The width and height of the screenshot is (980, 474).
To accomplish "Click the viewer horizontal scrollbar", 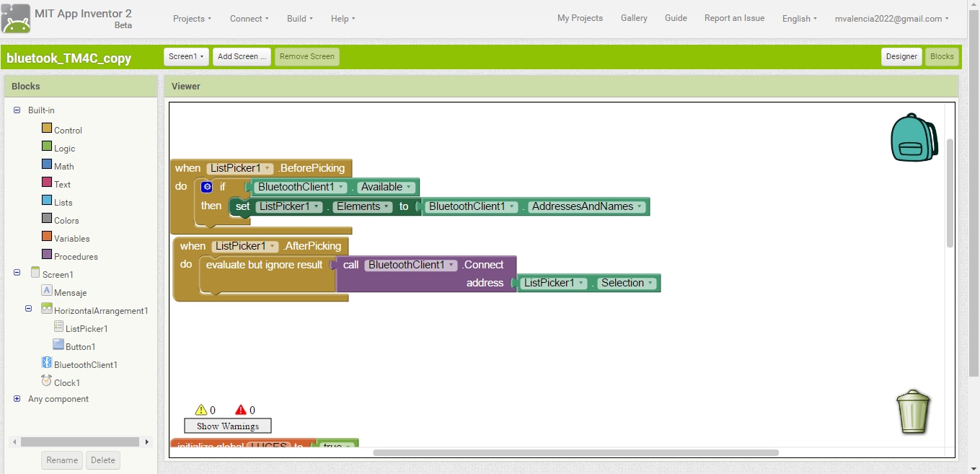I will tap(575, 453).
